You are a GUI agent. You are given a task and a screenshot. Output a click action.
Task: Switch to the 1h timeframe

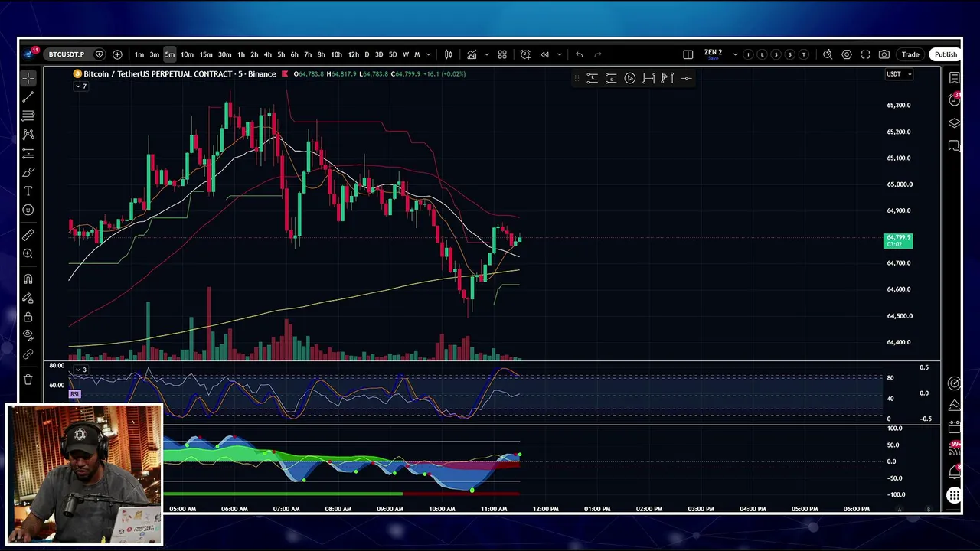[x=241, y=54]
